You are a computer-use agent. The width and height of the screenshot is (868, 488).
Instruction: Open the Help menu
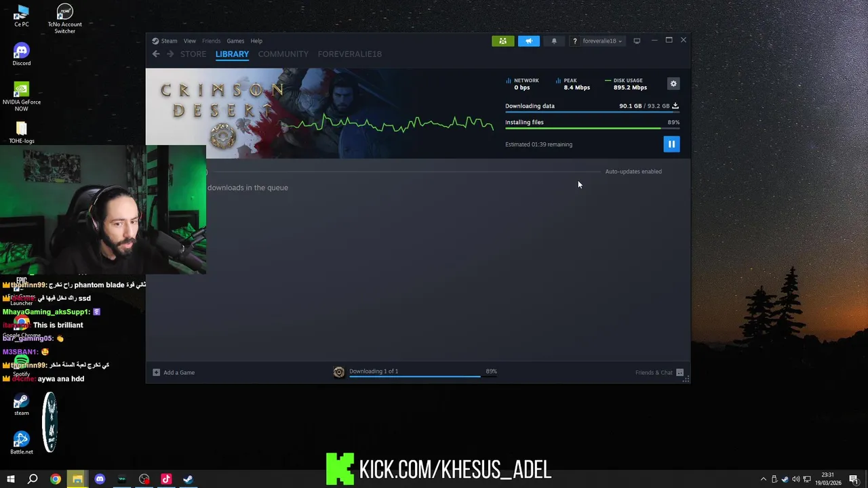[x=256, y=41]
